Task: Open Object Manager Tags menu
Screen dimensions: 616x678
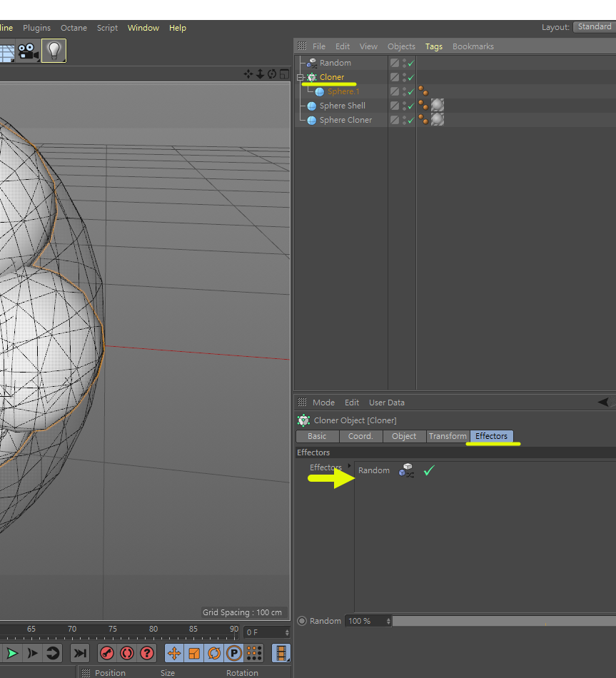Action: (434, 46)
